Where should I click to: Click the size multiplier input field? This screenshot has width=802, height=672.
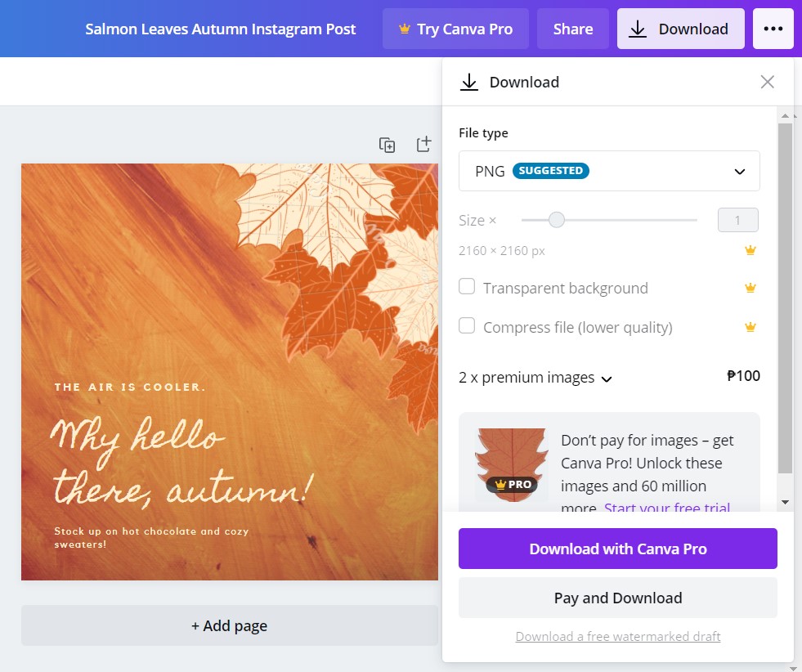(x=737, y=220)
